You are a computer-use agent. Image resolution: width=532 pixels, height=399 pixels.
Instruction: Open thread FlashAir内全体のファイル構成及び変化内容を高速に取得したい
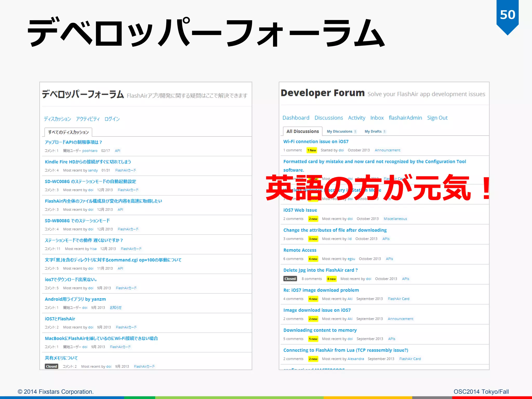[103, 201]
